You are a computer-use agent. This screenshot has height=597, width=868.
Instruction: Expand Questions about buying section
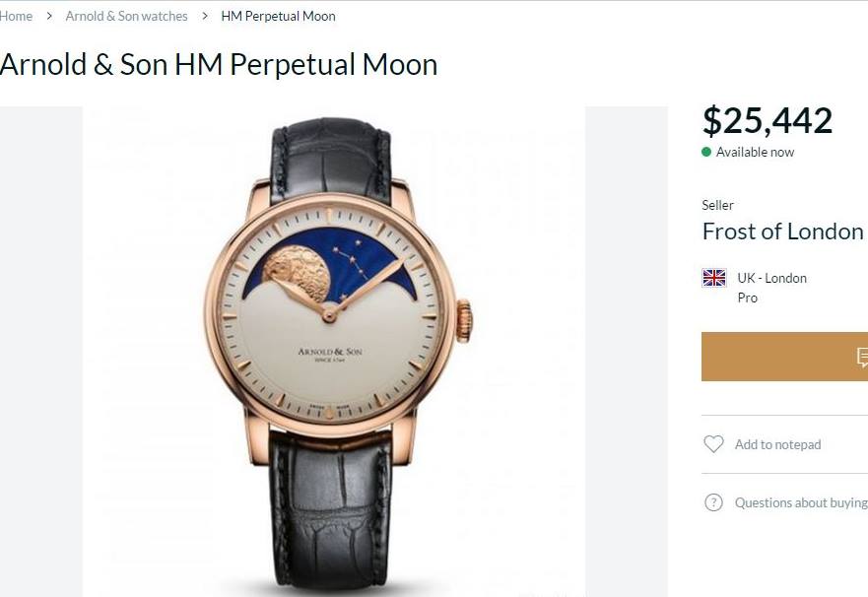pos(800,502)
